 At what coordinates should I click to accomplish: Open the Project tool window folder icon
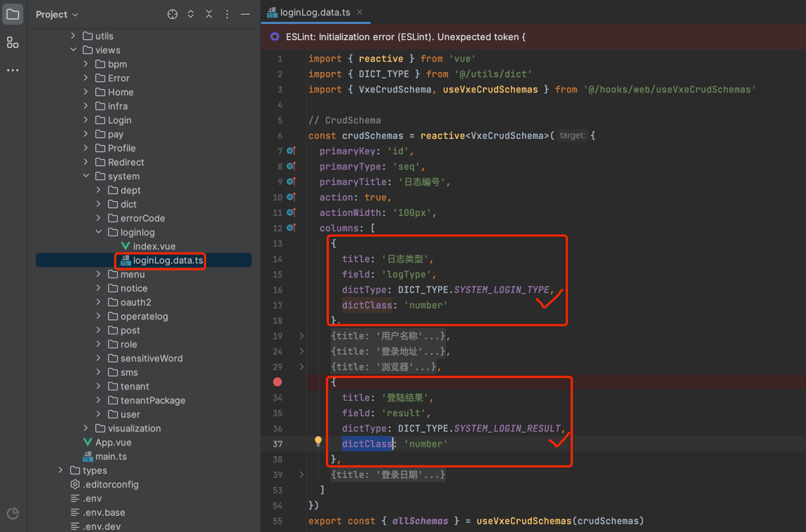(13, 14)
